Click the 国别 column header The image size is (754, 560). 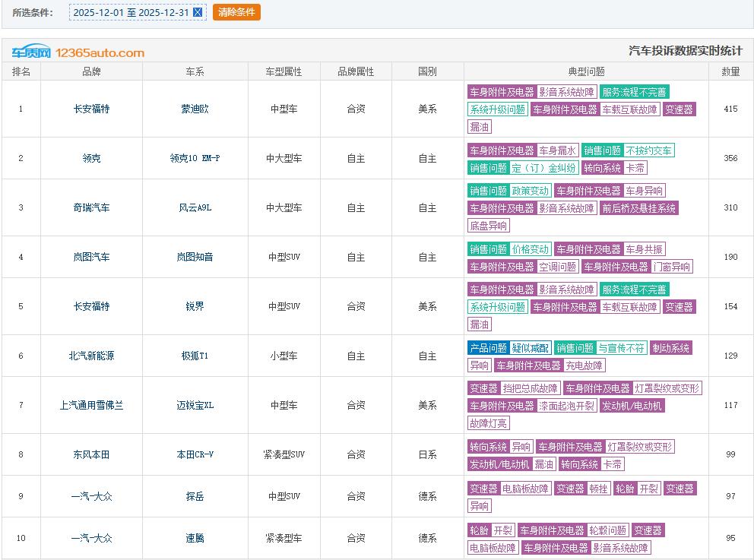427,71
